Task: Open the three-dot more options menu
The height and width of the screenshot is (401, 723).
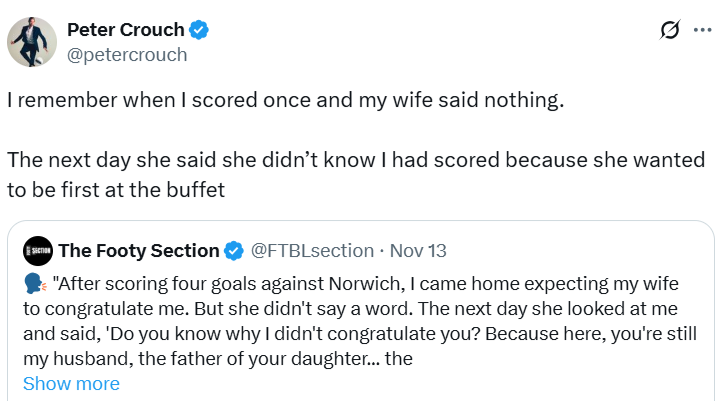Action: [702, 31]
